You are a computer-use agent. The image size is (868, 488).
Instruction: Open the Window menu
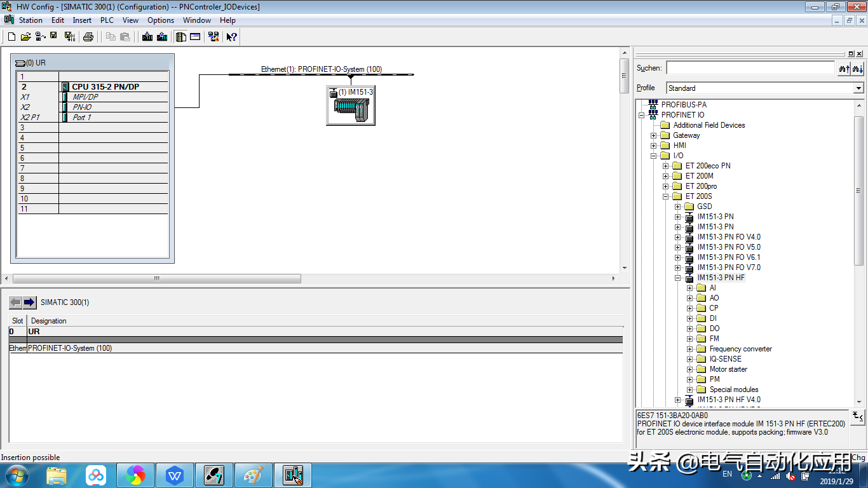tap(197, 20)
